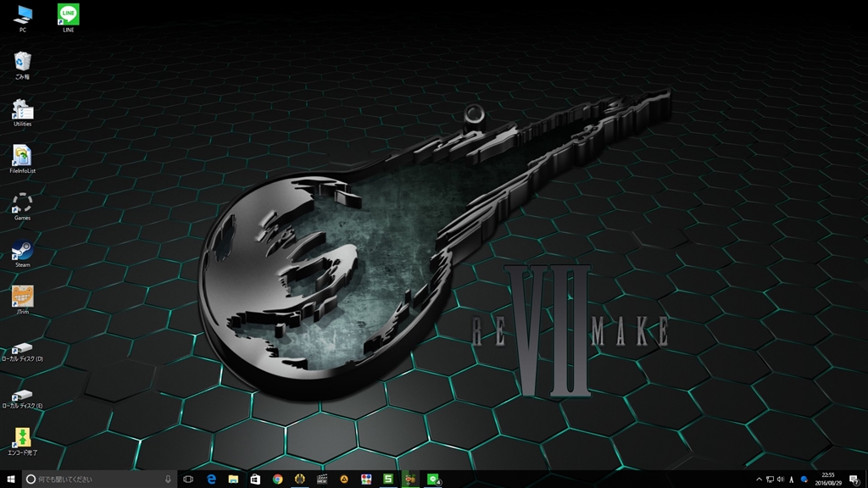This screenshot has width=868, height=488.
Task: Open the Action Center notifications icon
Action: tap(854, 480)
